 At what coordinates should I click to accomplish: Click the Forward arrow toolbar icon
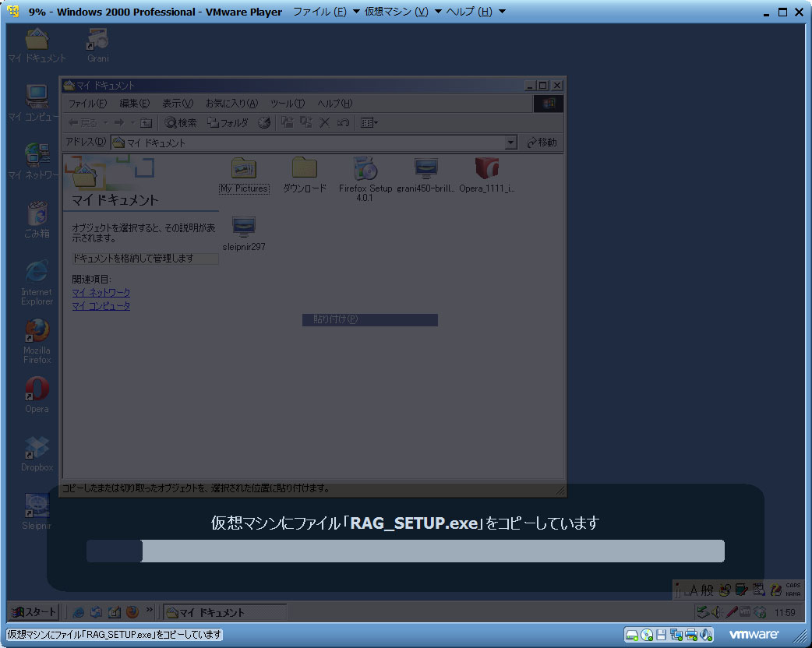(119, 122)
